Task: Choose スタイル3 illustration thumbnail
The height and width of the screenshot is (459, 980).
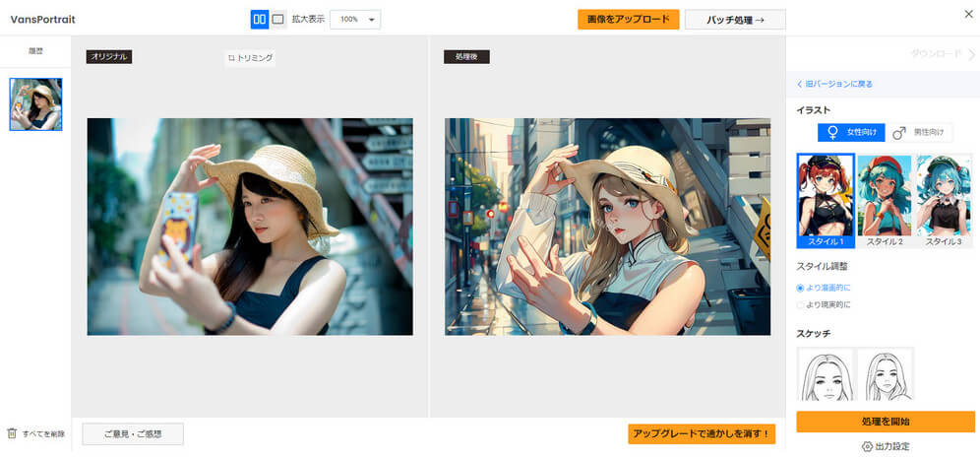Action: pyautogui.click(x=944, y=201)
